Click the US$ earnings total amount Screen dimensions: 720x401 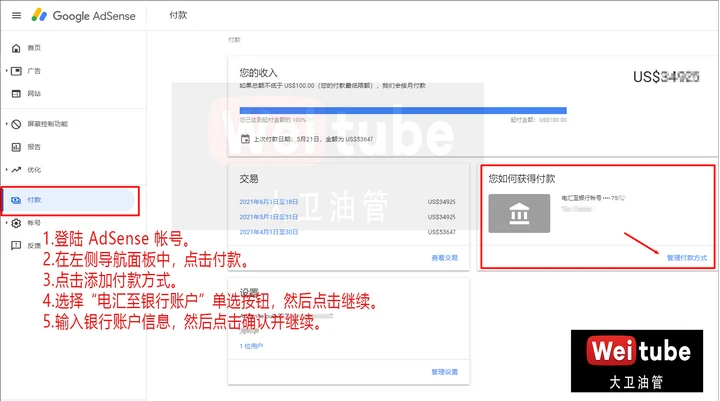tap(666, 77)
